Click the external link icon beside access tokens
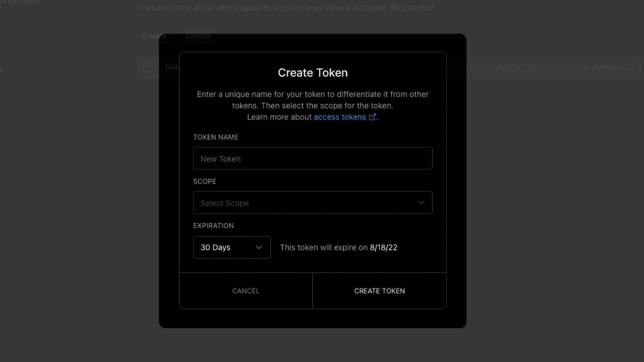Viewport: 644px width, 362px height. pos(372,117)
